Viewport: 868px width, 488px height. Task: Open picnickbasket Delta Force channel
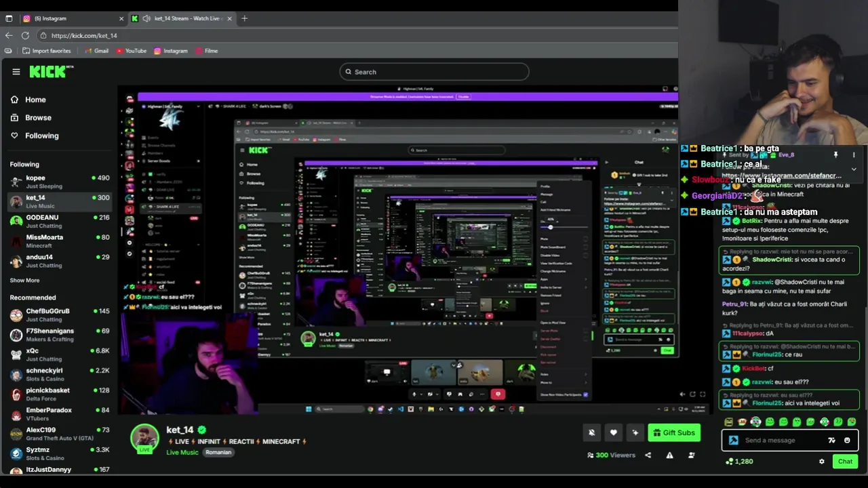[x=60, y=394]
